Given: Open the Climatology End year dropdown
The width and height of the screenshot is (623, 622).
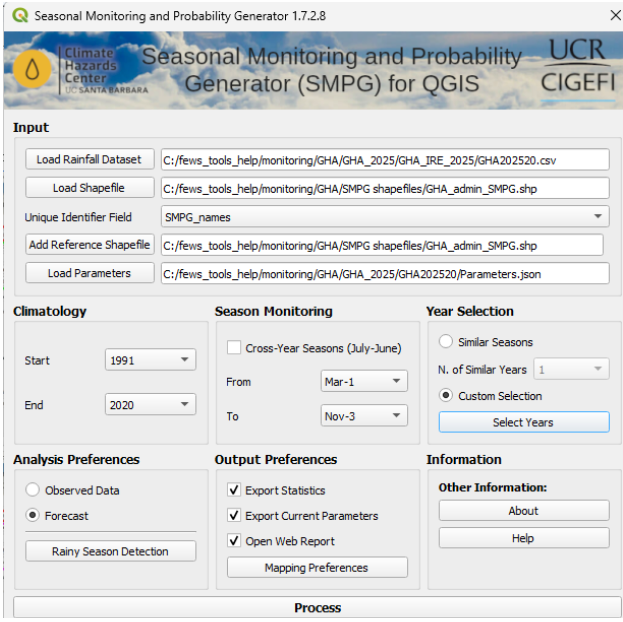Looking at the screenshot, I should (x=150, y=405).
